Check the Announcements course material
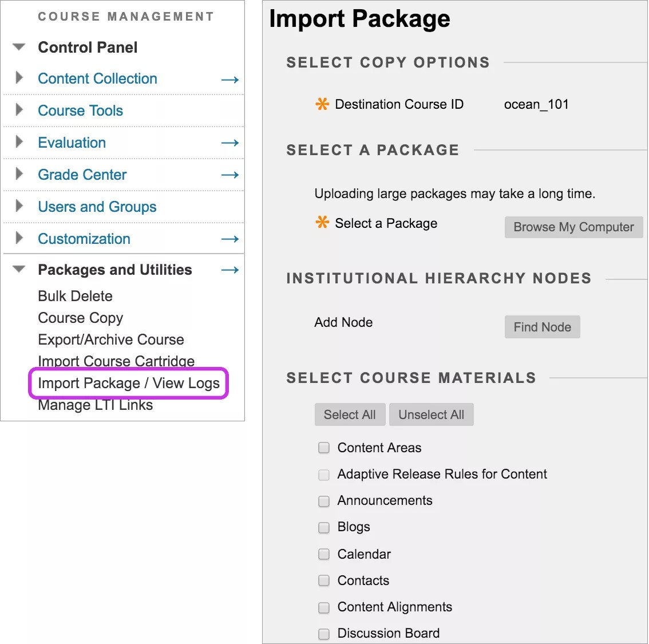649x644 pixels. pyautogui.click(x=324, y=501)
